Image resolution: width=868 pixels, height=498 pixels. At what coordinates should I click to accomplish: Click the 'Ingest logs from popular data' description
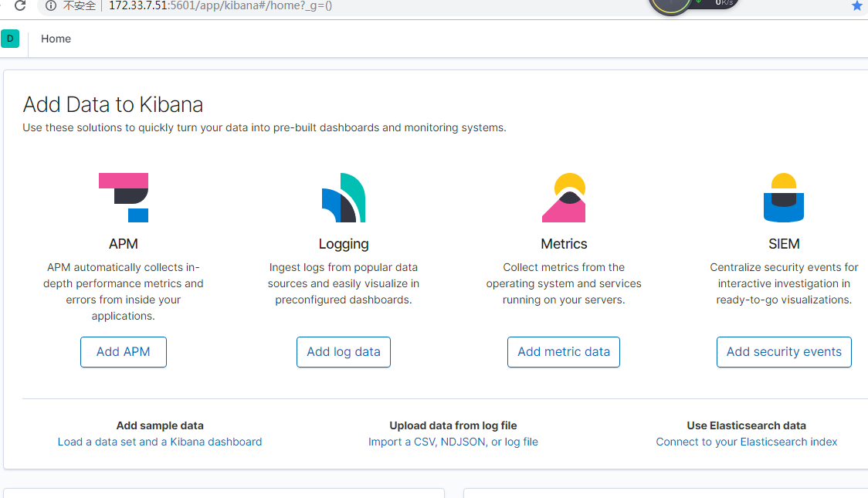(x=344, y=283)
